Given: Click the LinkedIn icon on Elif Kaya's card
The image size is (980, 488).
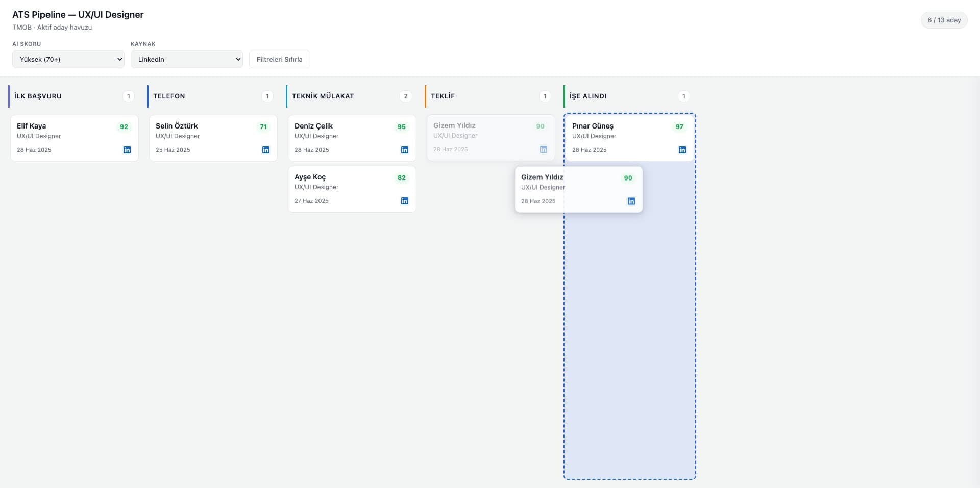Looking at the screenshot, I should (127, 150).
